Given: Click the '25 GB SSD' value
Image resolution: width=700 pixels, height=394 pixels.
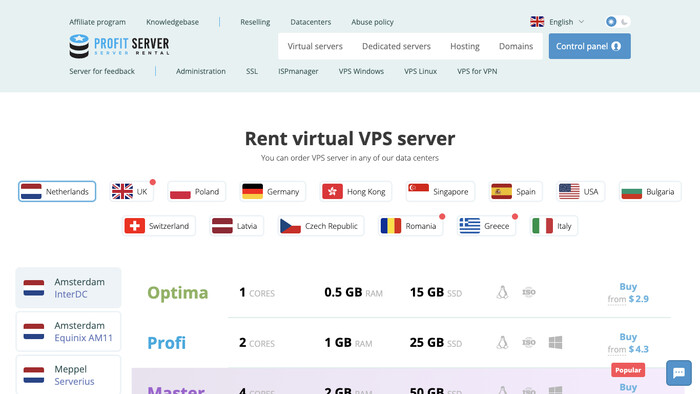Looking at the screenshot, I should 436,343.
